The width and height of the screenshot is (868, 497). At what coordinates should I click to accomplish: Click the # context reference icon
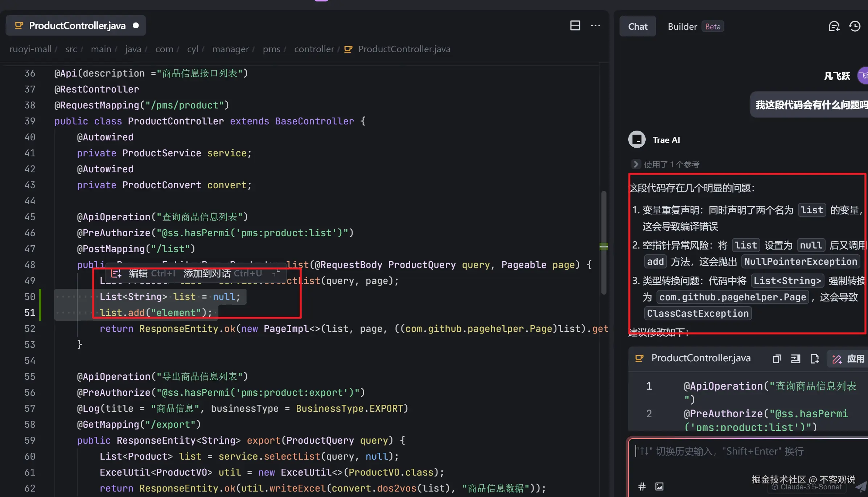642,486
